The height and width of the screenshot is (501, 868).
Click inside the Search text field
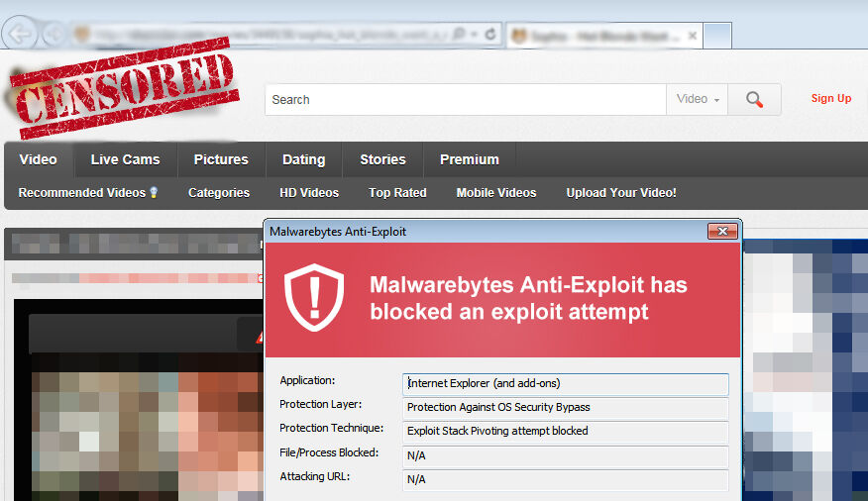(466, 100)
